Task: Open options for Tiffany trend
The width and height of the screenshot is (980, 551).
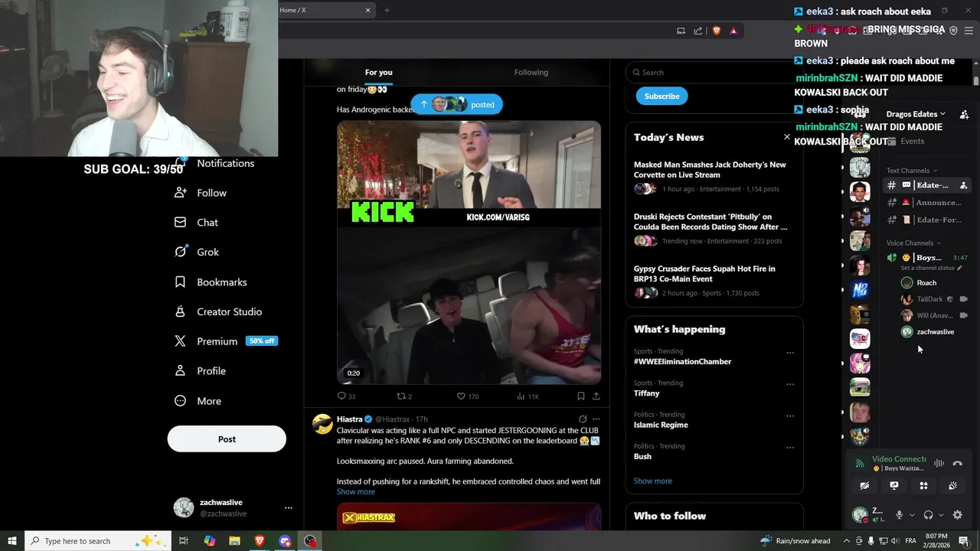Action: pyautogui.click(x=790, y=384)
